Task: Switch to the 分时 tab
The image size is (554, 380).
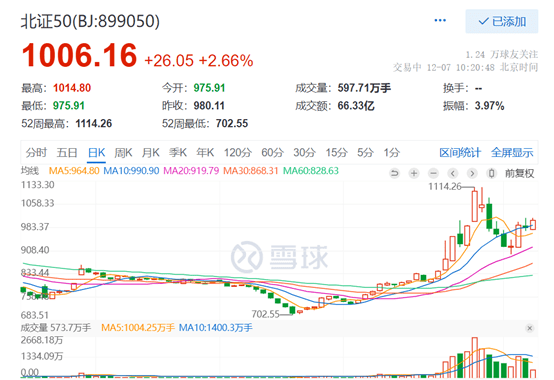Action: point(36,153)
